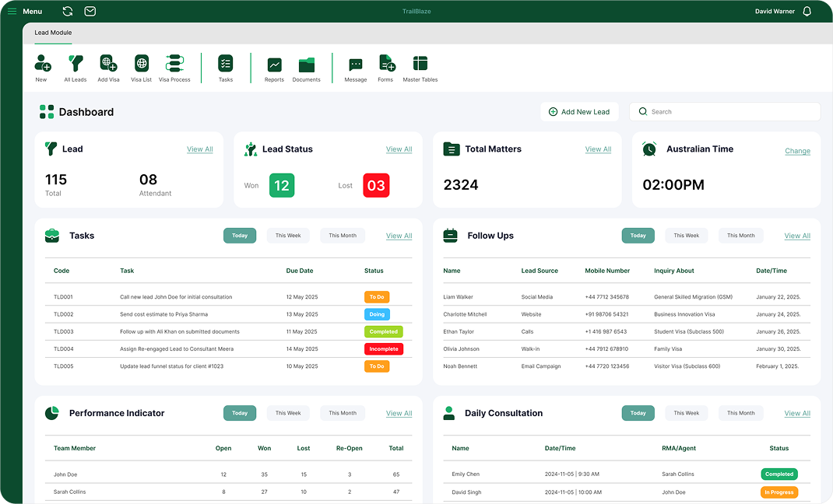The width and height of the screenshot is (833, 504).
Task: Select the Lead Module tab
Action: pyautogui.click(x=52, y=33)
